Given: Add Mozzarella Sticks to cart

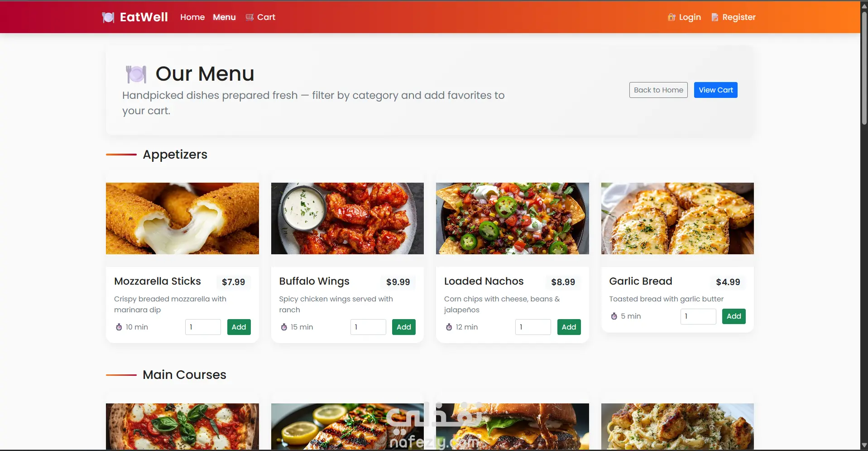Looking at the screenshot, I should 239,327.
